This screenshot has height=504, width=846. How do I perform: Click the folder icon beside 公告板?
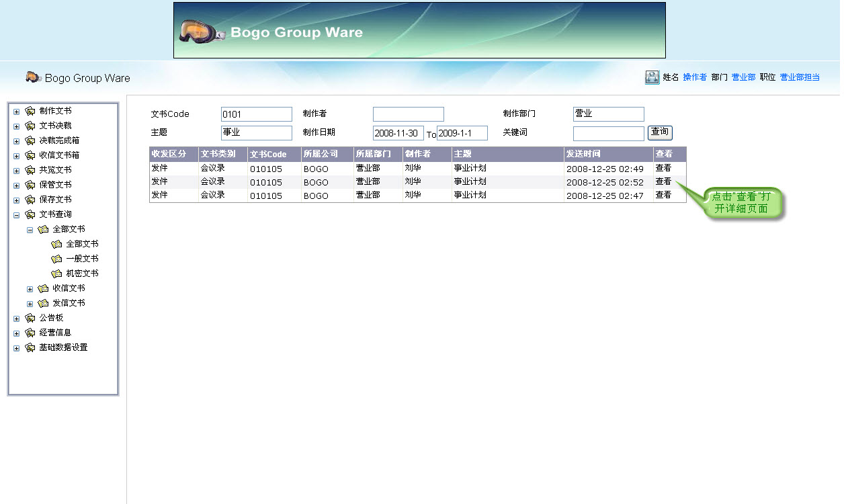pos(30,318)
